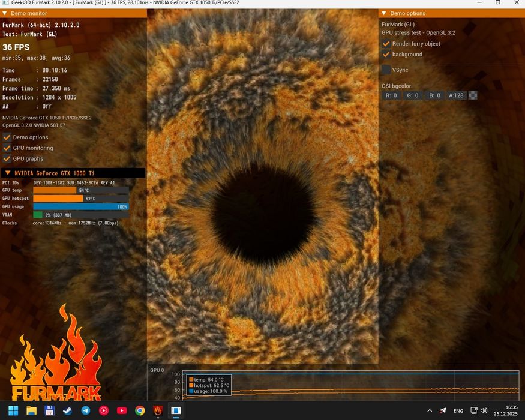525x420 pixels.
Task: Click the GPU 0 graph label
Action: click(157, 370)
